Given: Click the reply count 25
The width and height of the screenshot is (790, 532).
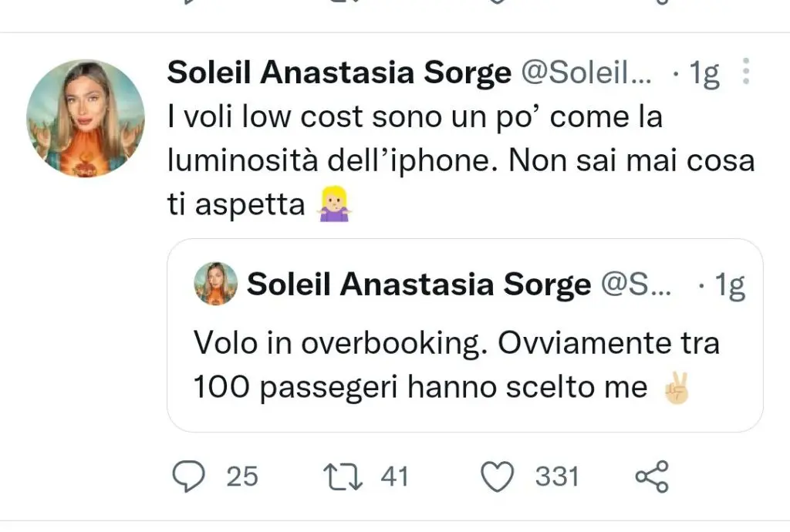Looking at the screenshot, I should pyautogui.click(x=242, y=477).
